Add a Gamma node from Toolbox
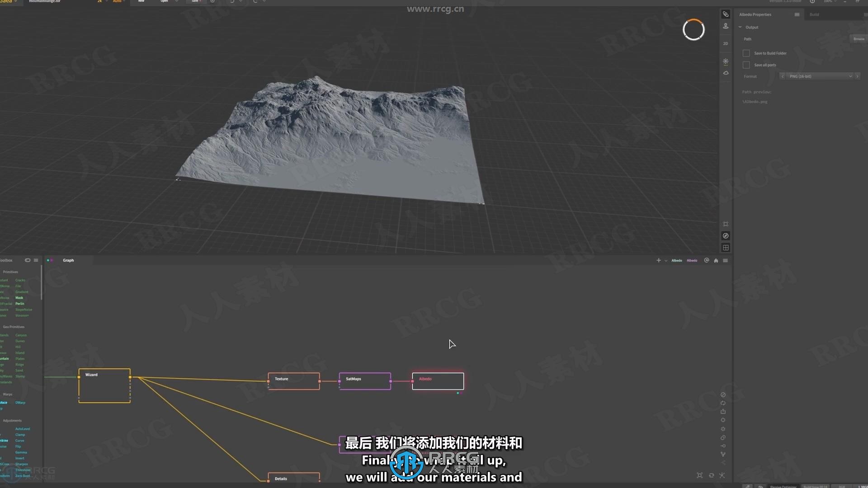868x488 pixels. (x=21, y=452)
